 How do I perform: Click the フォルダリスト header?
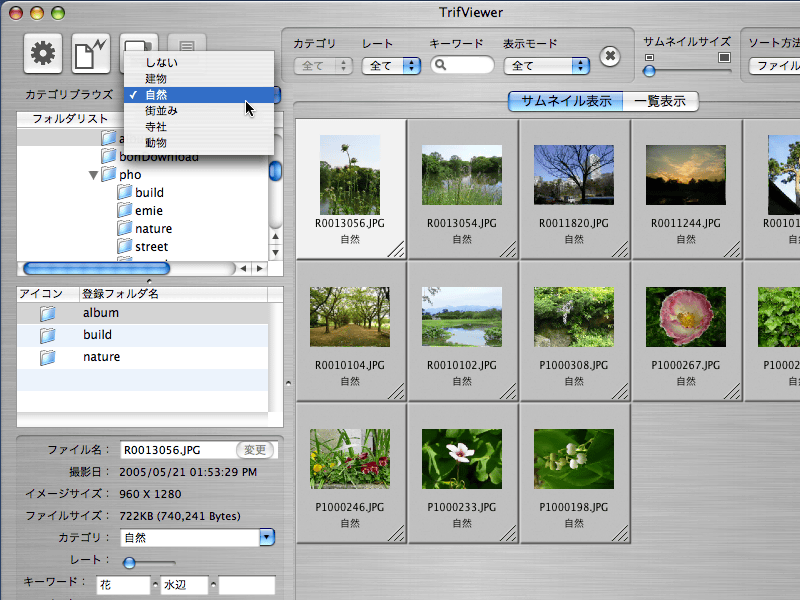coord(70,119)
